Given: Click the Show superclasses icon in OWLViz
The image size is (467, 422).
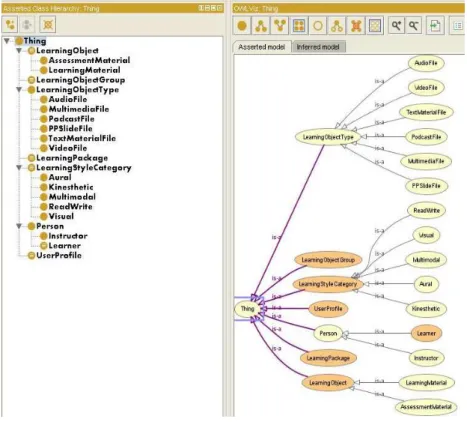Looking at the screenshot, I should [280, 26].
